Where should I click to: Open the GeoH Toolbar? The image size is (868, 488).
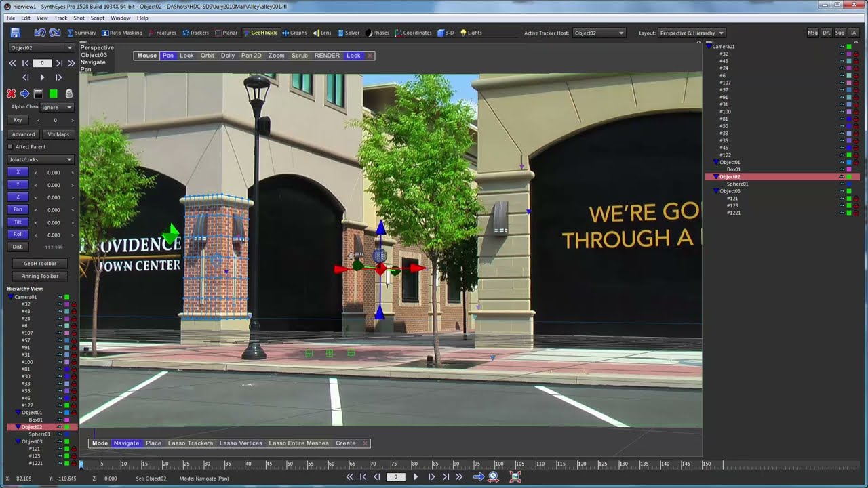[x=40, y=263]
